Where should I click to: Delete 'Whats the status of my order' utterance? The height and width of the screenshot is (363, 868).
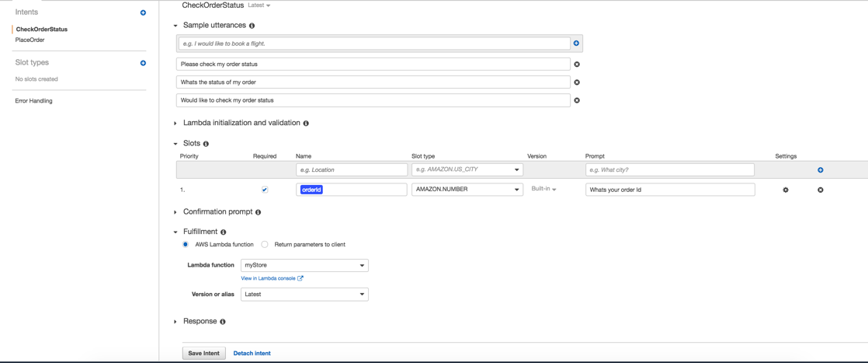[577, 82]
